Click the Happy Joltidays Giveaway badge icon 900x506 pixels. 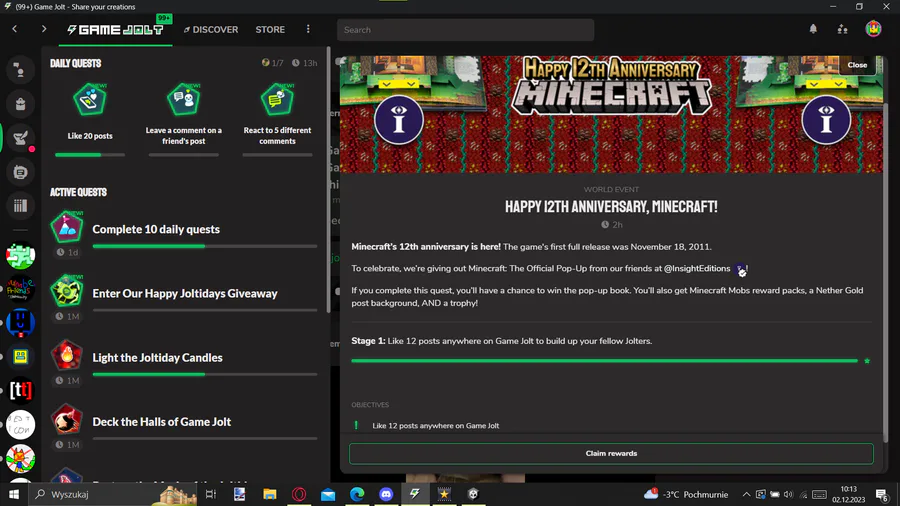(x=67, y=291)
